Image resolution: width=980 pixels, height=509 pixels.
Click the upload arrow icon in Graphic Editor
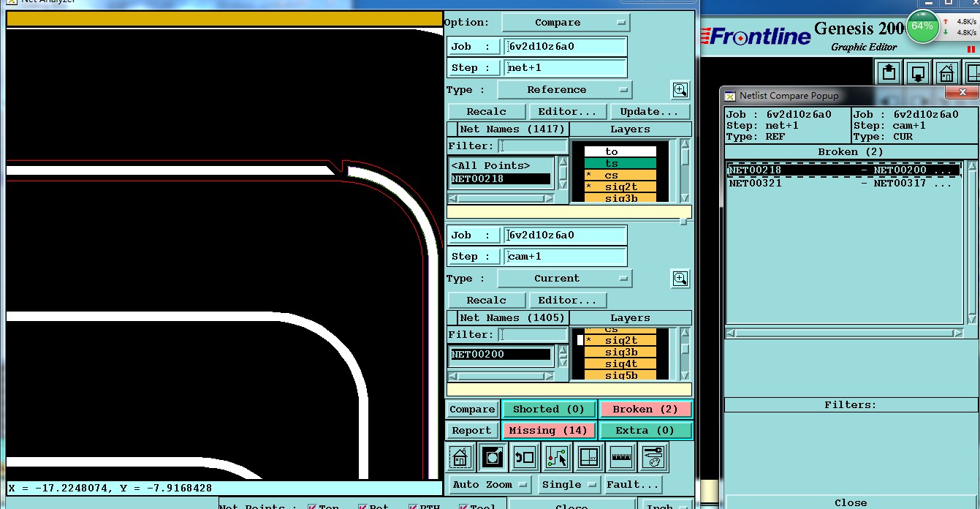889,72
